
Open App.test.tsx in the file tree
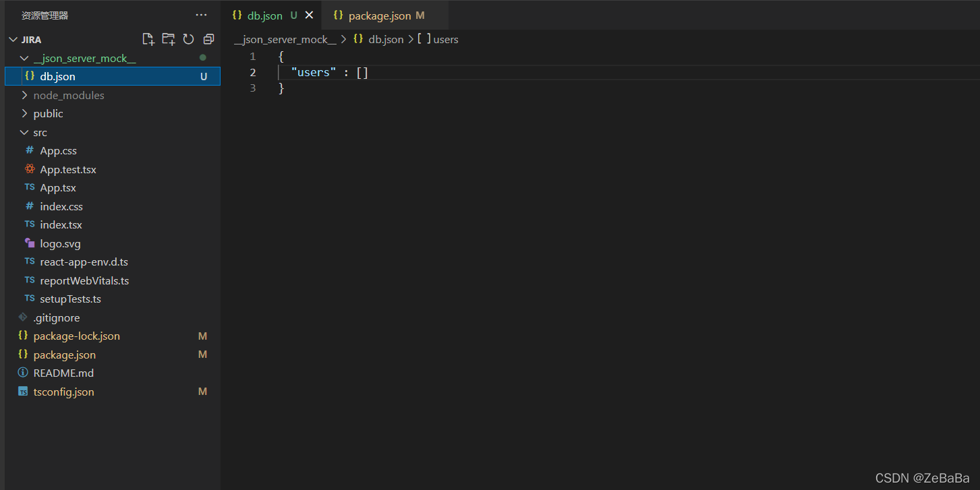(113, 169)
